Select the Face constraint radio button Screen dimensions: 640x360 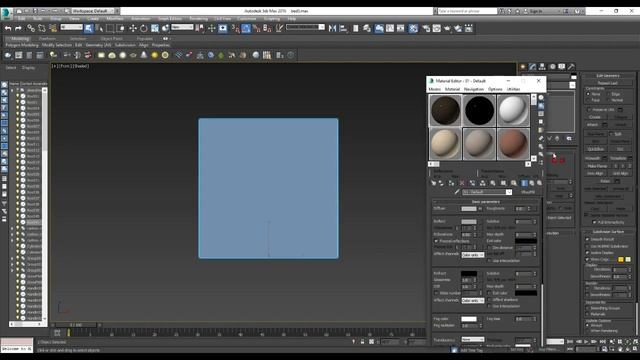click(x=588, y=100)
